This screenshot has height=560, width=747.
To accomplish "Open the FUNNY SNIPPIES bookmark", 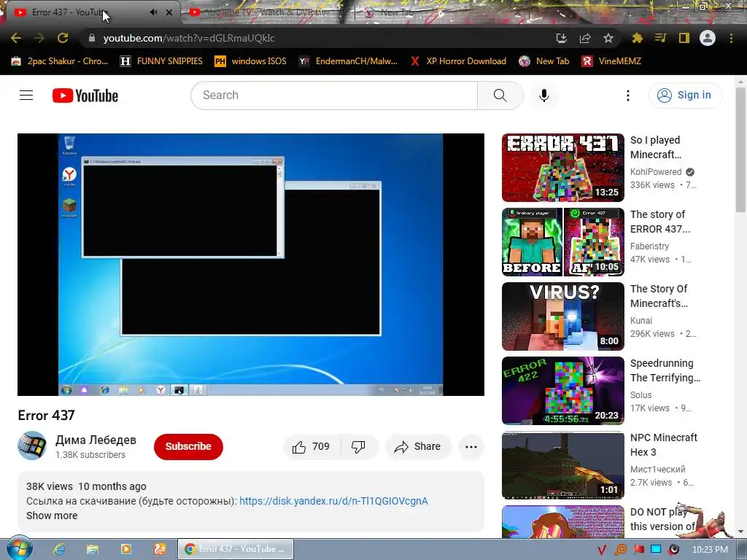I will pyautogui.click(x=161, y=61).
